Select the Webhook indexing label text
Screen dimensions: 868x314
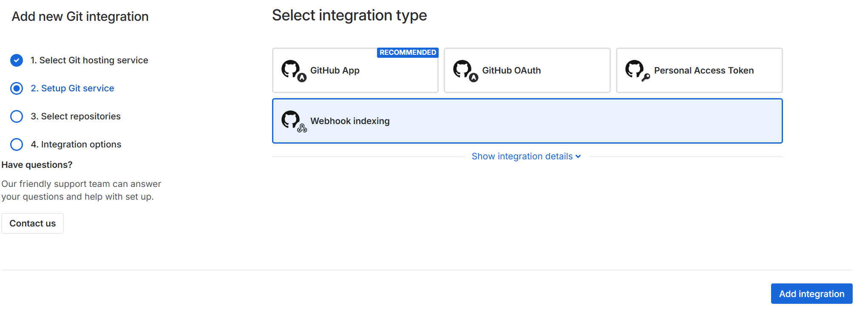[x=350, y=121]
